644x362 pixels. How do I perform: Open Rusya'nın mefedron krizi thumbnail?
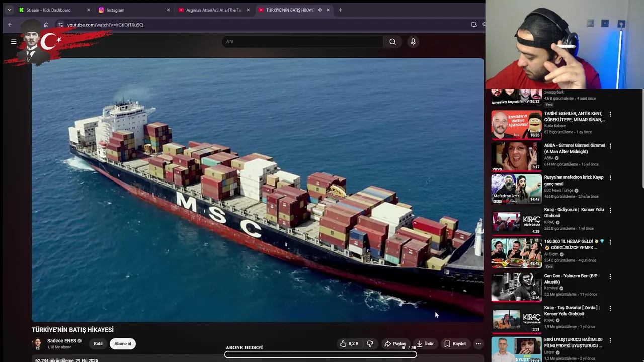tap(516, 189)
